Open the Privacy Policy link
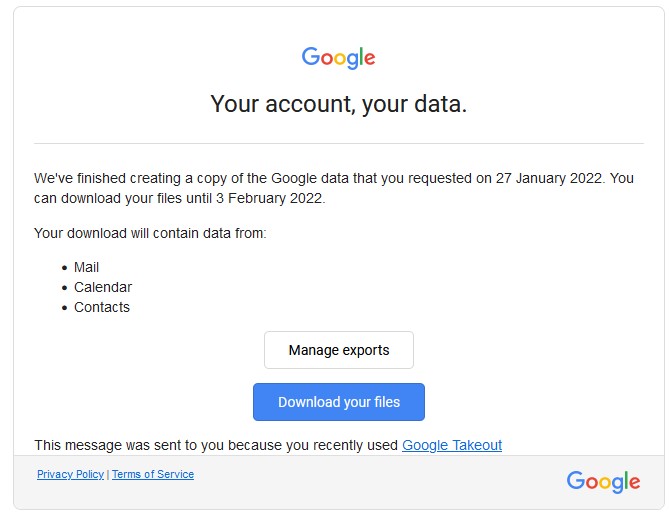This screenshot has width=670, height=517. pos(71,474)
